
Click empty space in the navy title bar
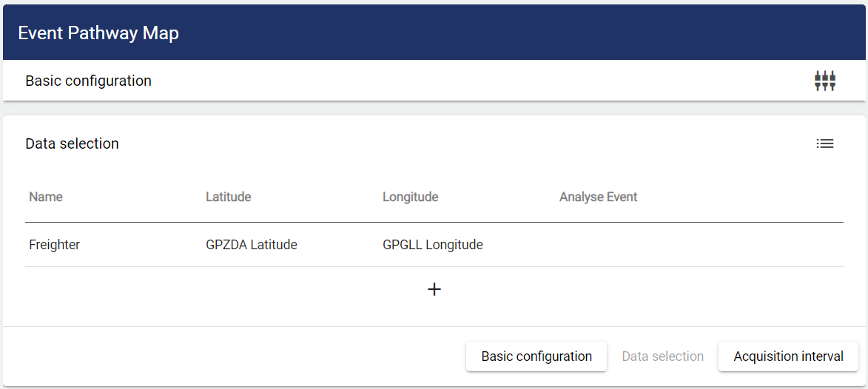[518, 33]
